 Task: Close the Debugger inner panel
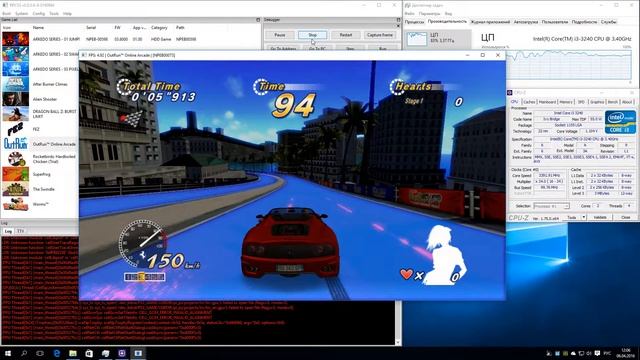click(398, 26)
